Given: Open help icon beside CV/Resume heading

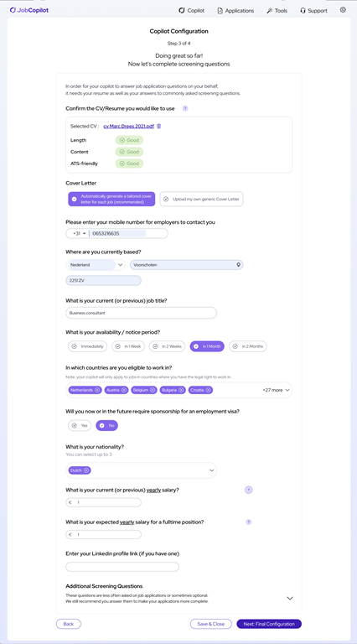Looking at the screenshot, I should click(x=185, y=108).
